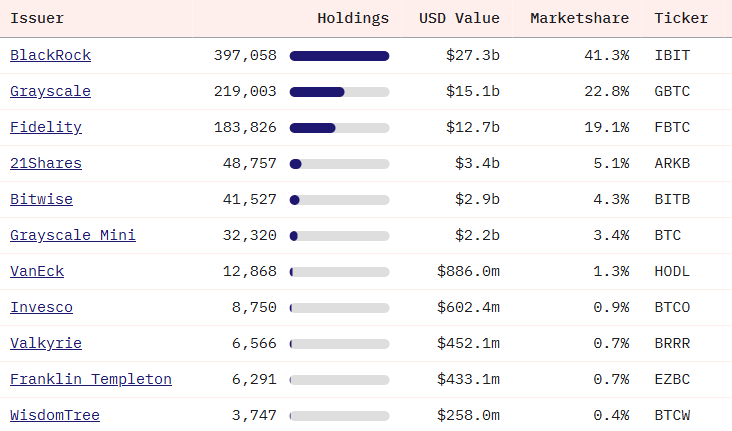
Task: Click the Marketshare column header
Action: click(579, 18)
